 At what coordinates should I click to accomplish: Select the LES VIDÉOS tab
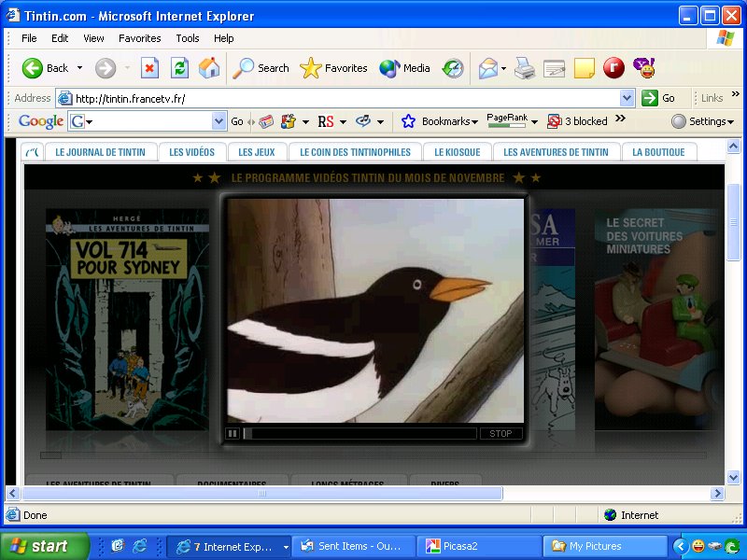coord(192,152)
